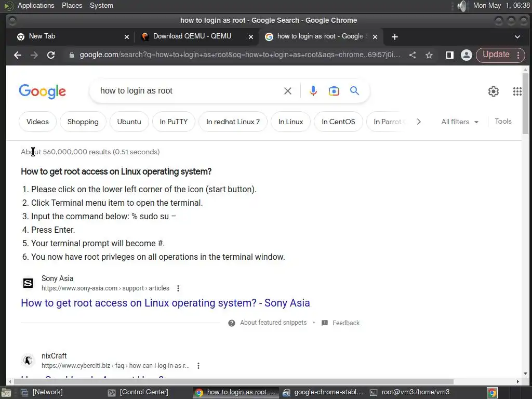Open Chrome side panel
Viewport: 532px width, 399px height.
coord(449,55)
